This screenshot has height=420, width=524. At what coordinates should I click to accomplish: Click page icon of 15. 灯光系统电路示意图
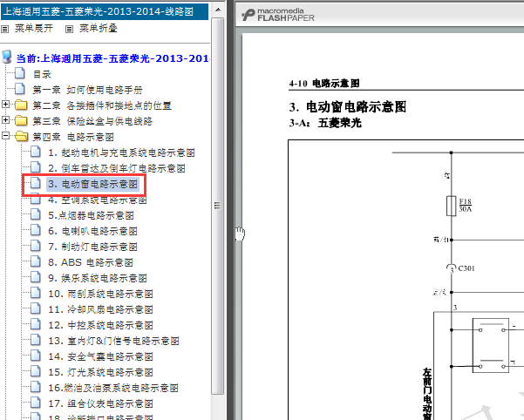tap(36, 371)
